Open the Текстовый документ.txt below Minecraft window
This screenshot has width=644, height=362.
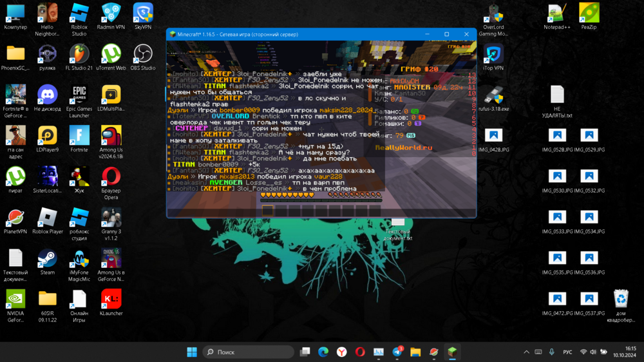tap(397, 229)
